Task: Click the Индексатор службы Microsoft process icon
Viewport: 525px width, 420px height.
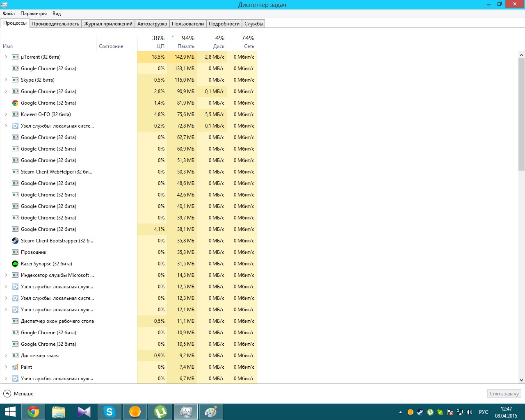Action: [15, 275]
